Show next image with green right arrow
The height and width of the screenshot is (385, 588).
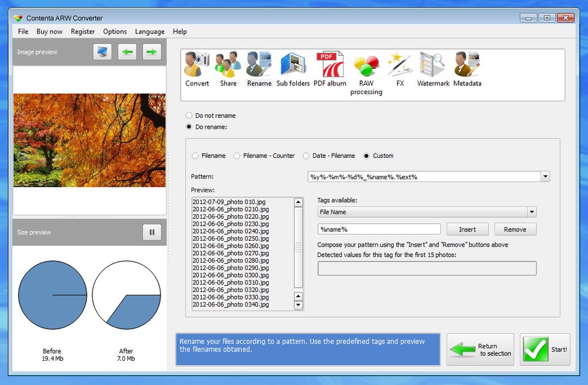(152, 52)
